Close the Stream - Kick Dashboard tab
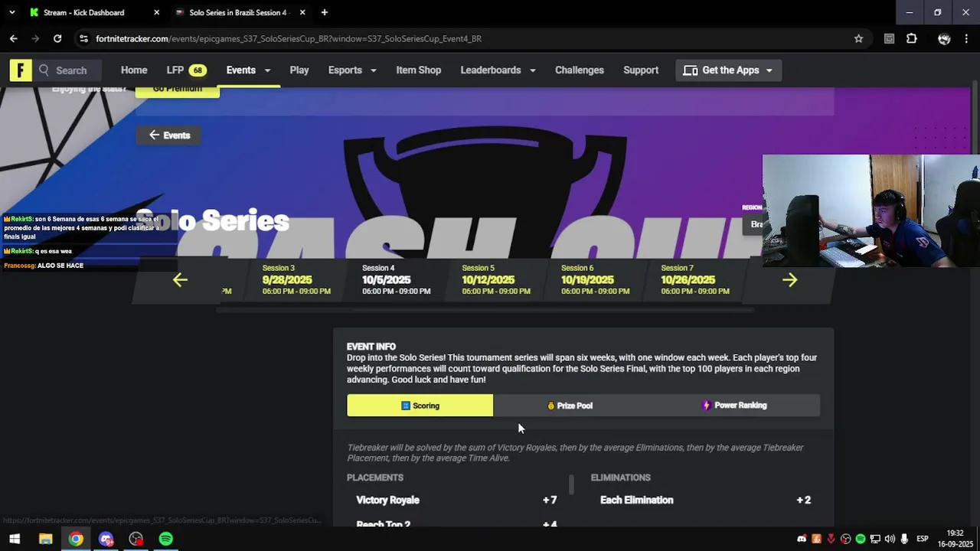The image size is (980, 551). pyautogui.click(x=157, y=12)
